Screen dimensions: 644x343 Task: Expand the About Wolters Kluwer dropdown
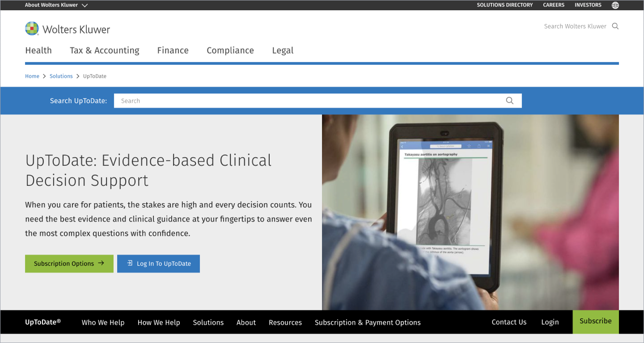coord(56,5)
